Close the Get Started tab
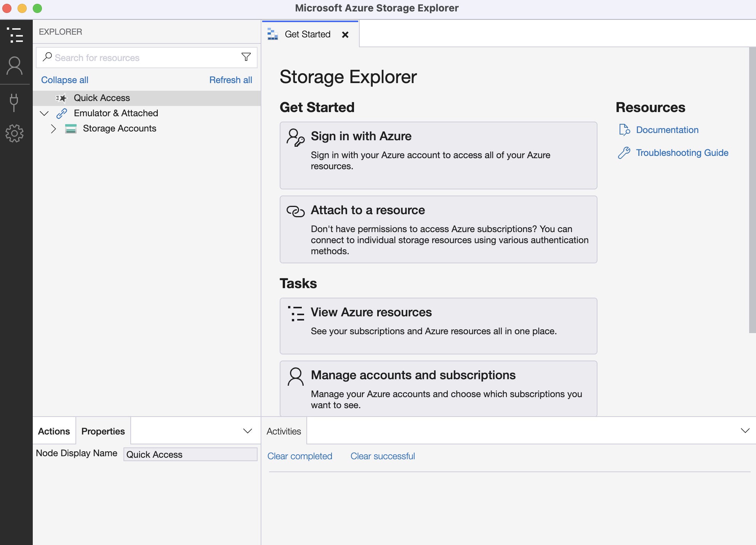The width and height of the screenshot is (756, 545). [345, 35]
